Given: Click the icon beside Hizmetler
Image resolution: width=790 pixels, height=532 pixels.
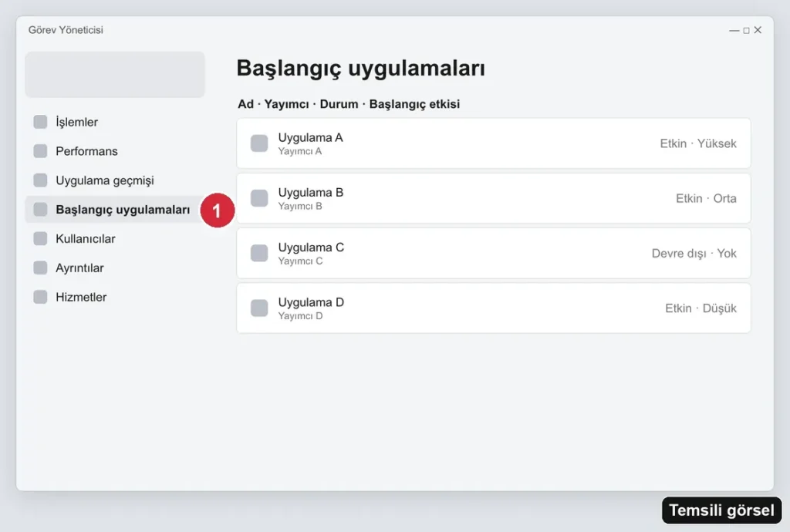Looking at the screenshot, I should pyautogui.click(x=40, y=297).
